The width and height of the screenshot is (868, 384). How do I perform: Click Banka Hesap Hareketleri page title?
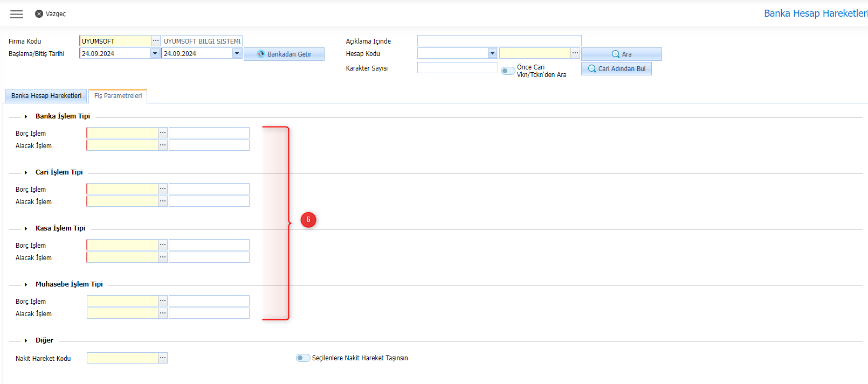point(816,13)
